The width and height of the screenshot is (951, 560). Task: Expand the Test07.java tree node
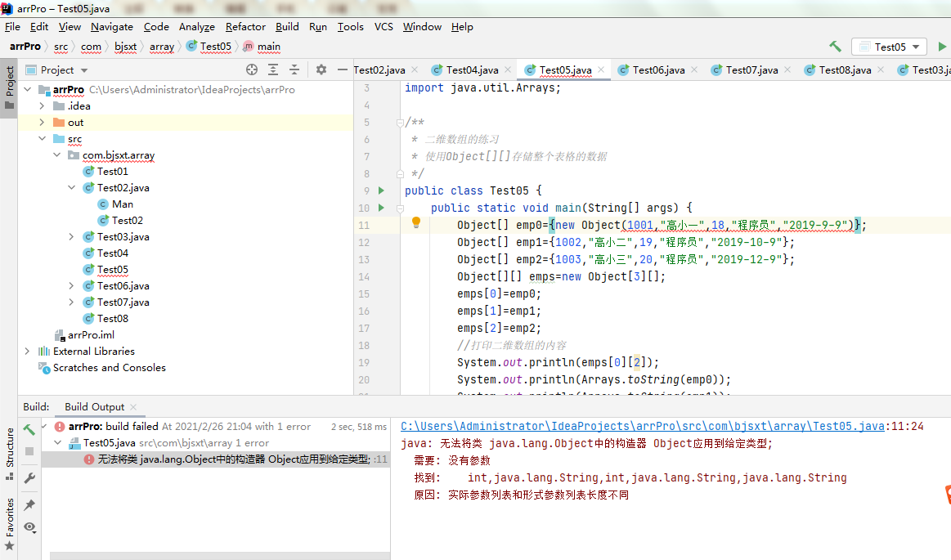(72, 302)
